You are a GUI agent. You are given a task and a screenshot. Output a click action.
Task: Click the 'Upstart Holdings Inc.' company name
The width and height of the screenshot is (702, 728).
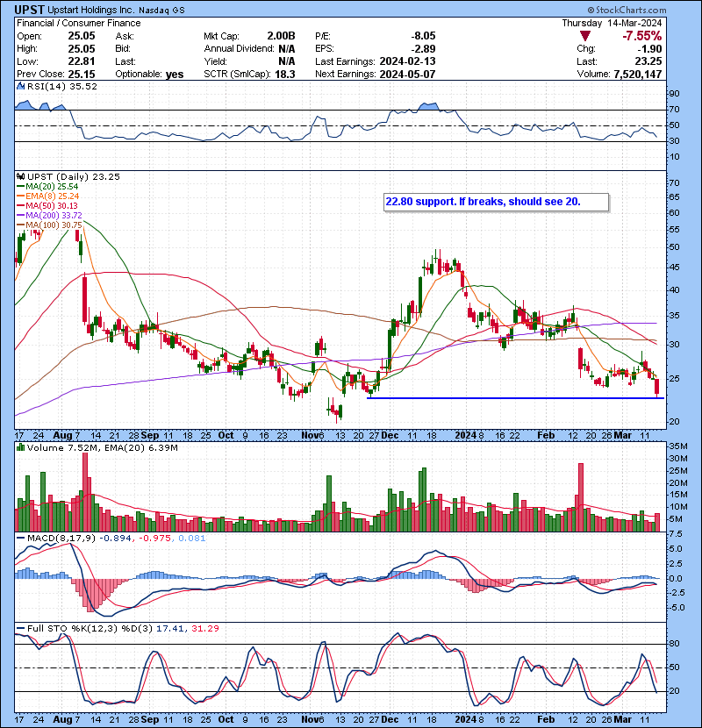(91, 10)
